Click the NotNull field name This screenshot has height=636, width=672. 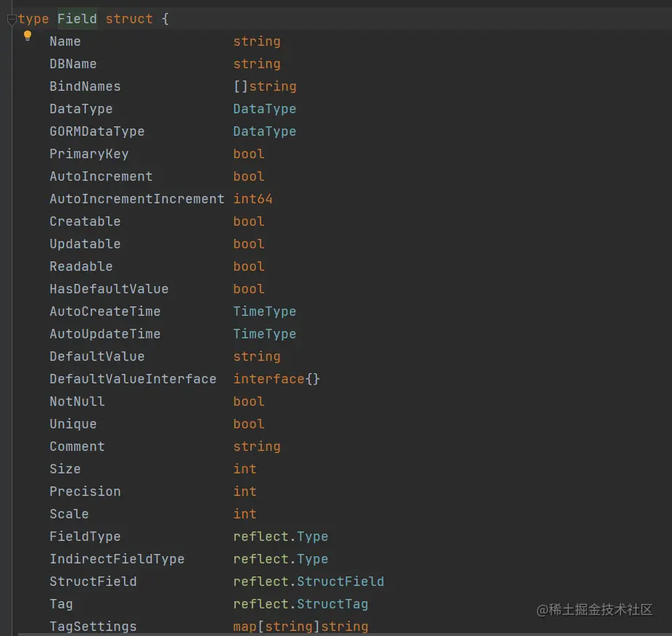tap(77, 401)
